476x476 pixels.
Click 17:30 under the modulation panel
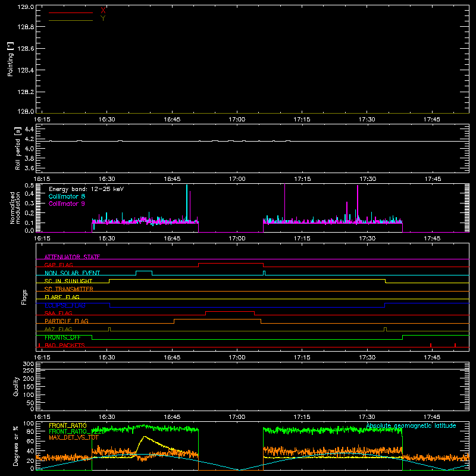coord(367,239)
